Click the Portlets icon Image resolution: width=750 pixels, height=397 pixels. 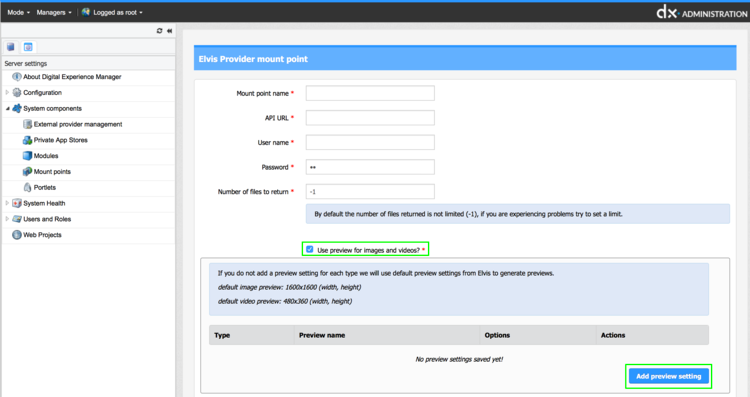click(x=27, y=187)
